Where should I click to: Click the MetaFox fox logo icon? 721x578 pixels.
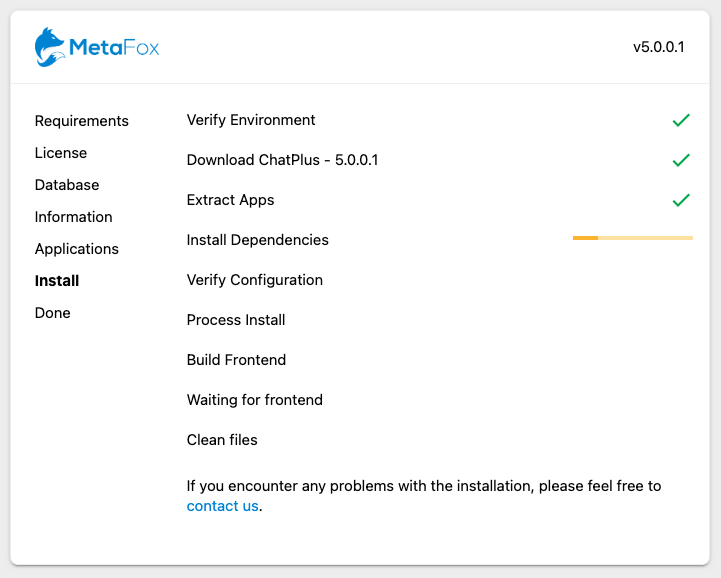50,47
